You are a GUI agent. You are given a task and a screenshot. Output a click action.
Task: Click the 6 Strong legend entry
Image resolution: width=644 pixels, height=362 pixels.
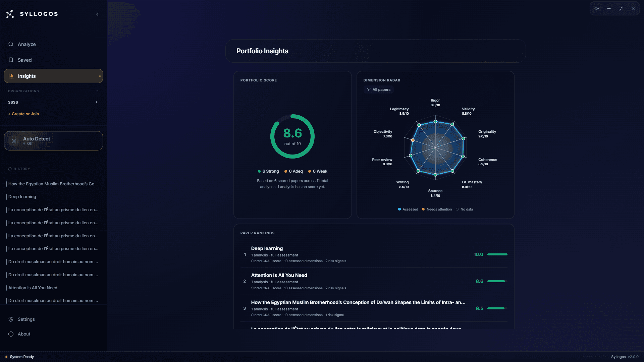pos(268,172)
